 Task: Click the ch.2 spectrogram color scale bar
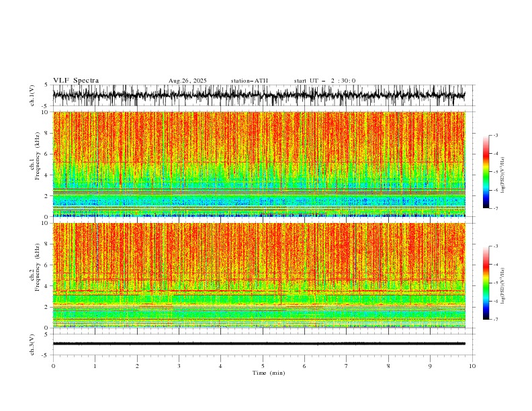tap(486, 283)
